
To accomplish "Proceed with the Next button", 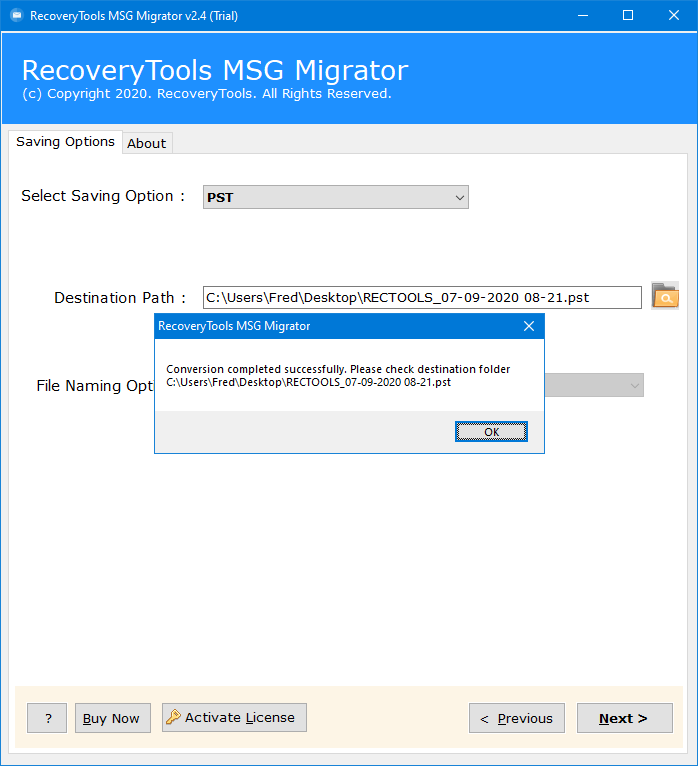I will [x=624, y=718].
